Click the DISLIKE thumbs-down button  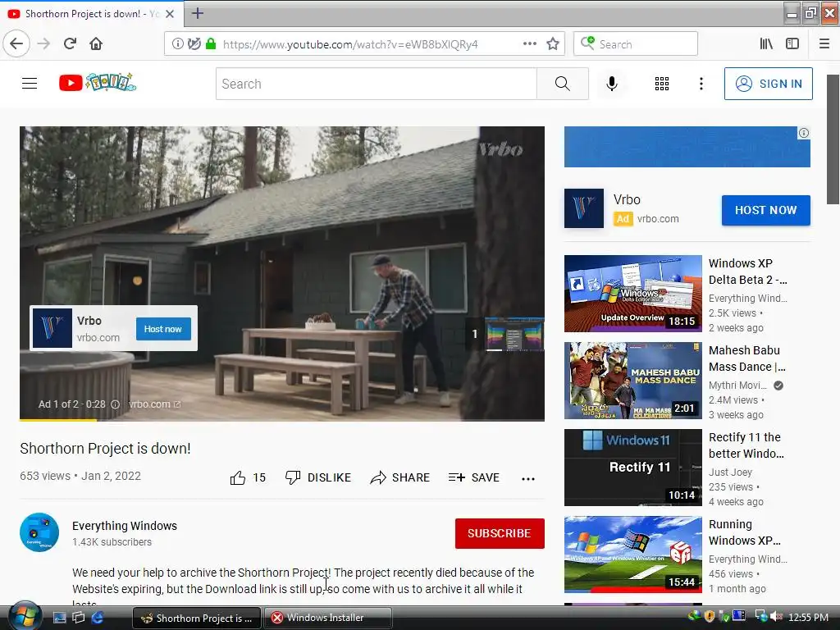pyautogui.click(x=317, y=477)
